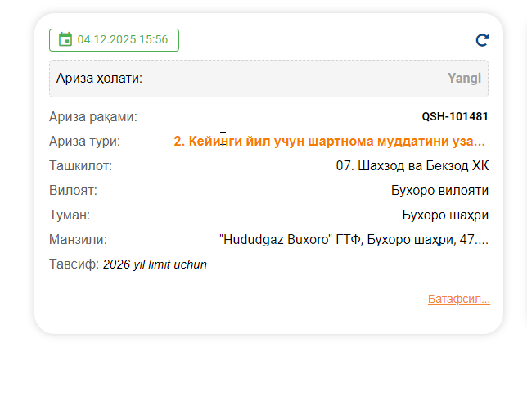Image resolution: width=527 pixels, height=420 pixels.
Task: Click the orange application type text
Action: point(329,142)
